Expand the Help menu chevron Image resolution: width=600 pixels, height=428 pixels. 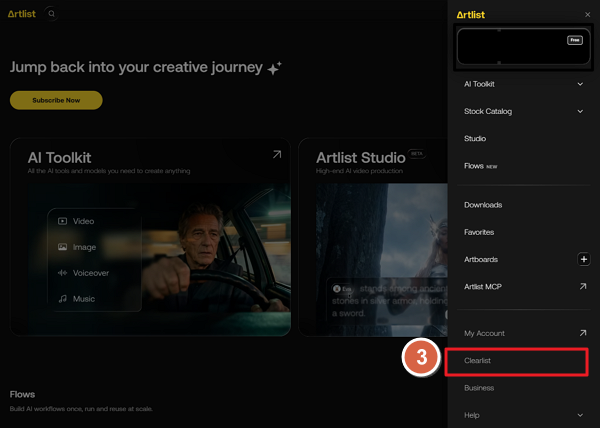pyautogui.click(x=580, y=415)
